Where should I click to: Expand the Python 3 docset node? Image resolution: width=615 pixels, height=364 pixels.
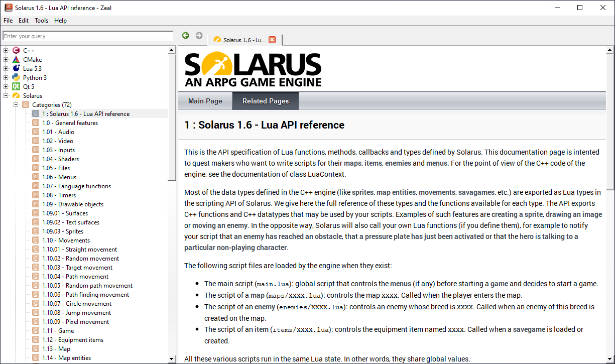point(6,77)
